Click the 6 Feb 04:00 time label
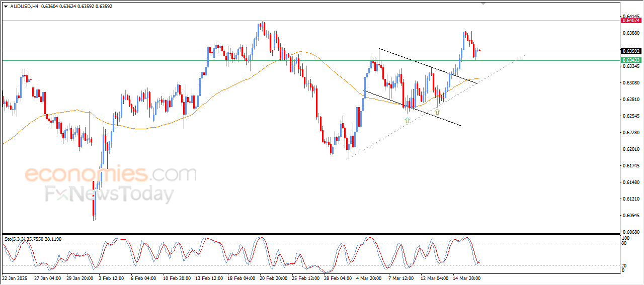 [x=142, y=277]
